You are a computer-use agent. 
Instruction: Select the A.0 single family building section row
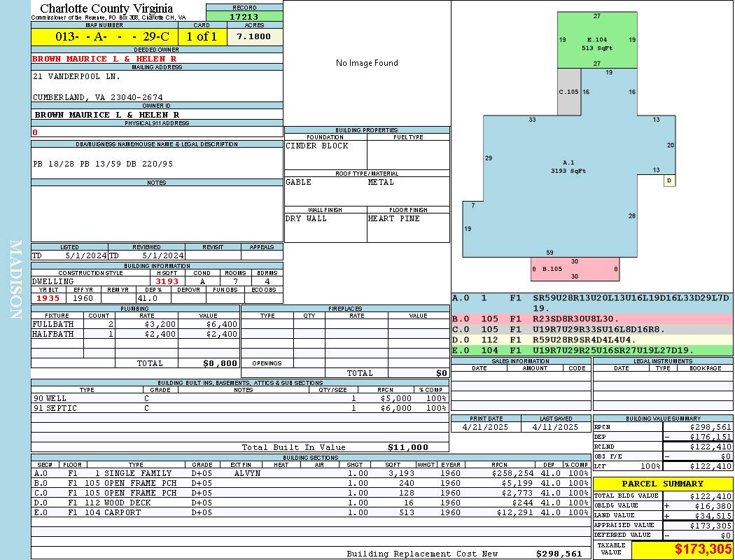tap(311, 473)
